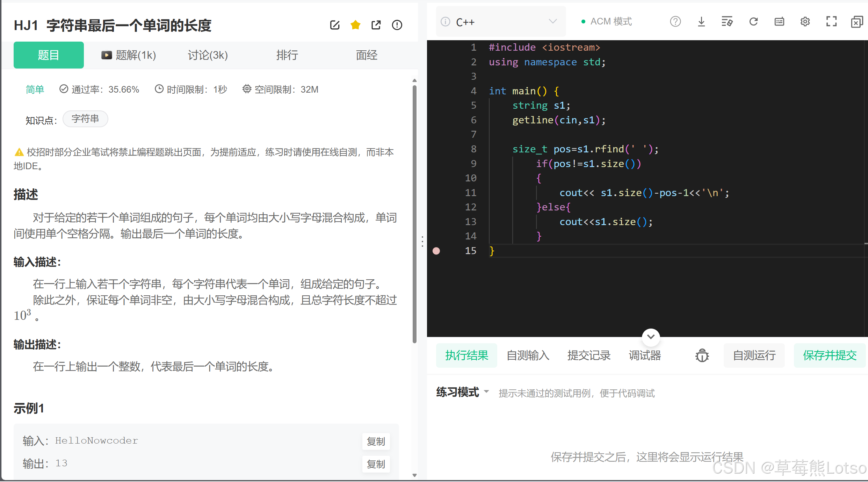
Task: Download code using the download icon
Action: click(x=701, y=22)
